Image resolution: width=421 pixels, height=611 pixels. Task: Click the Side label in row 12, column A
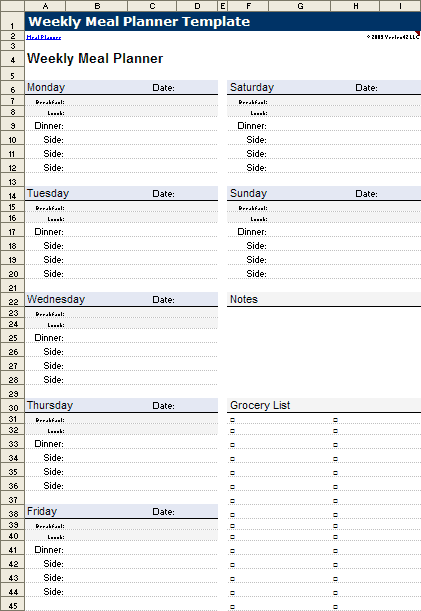[53, 168]
